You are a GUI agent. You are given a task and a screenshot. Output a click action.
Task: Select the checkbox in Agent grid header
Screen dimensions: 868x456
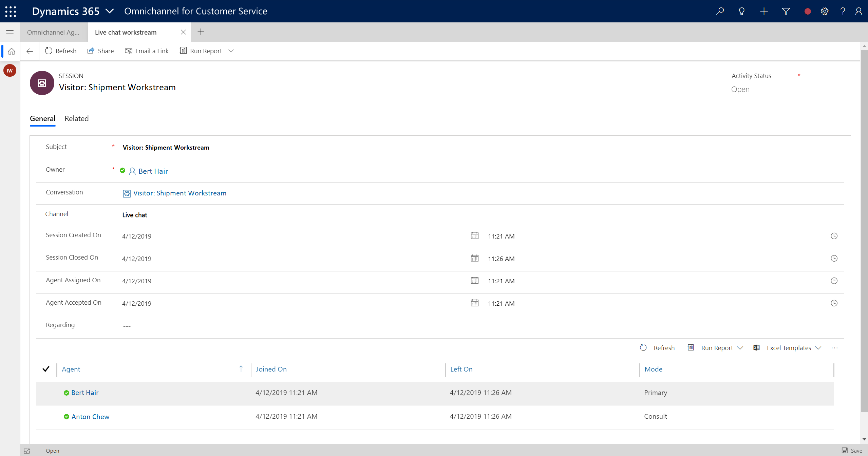[46, 369]
